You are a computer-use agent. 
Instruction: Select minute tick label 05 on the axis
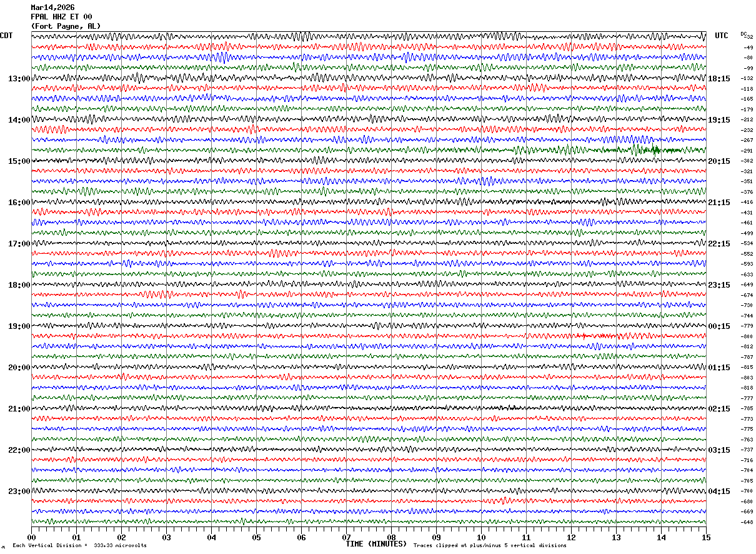(256, 537)
